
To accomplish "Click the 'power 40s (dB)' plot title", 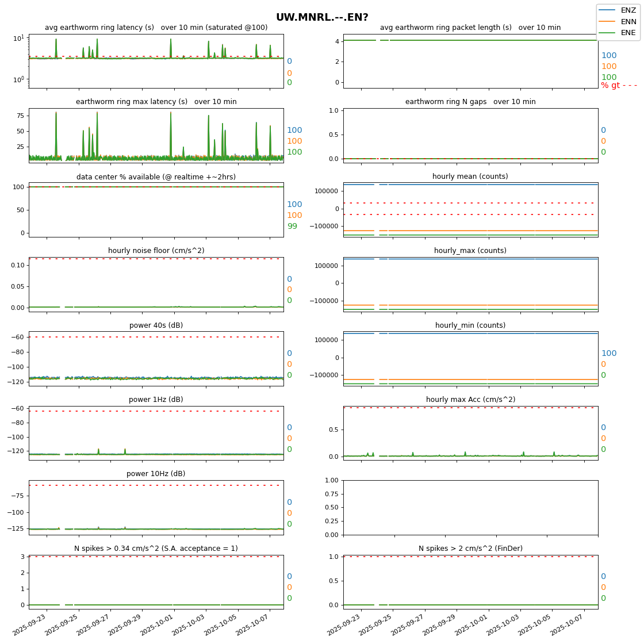I will (x=156, y=325).
